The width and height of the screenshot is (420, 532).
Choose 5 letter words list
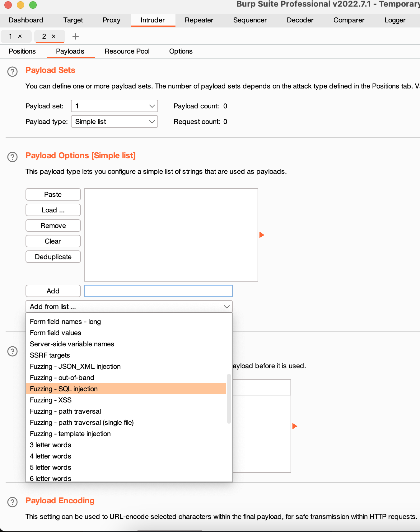point(126,467)
